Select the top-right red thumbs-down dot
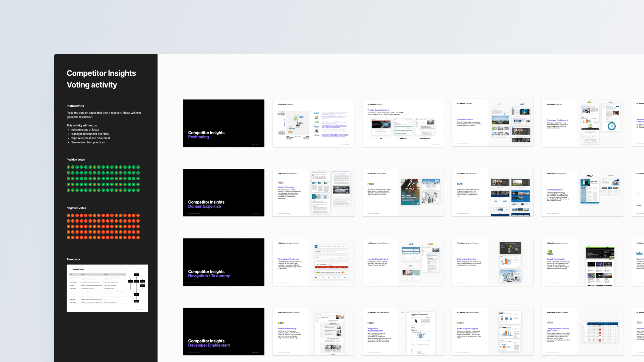This screenshot has height=362, width=644. [x=138, y=215]
